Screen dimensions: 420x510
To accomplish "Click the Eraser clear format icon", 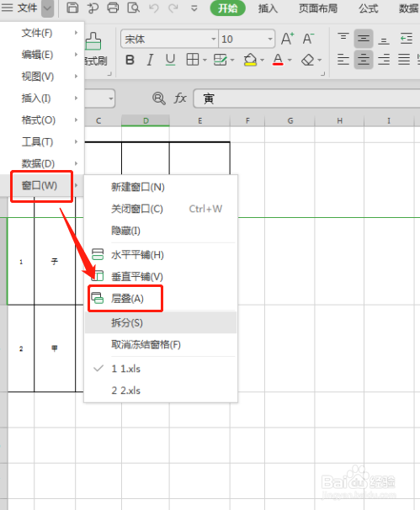I will 307,60.
